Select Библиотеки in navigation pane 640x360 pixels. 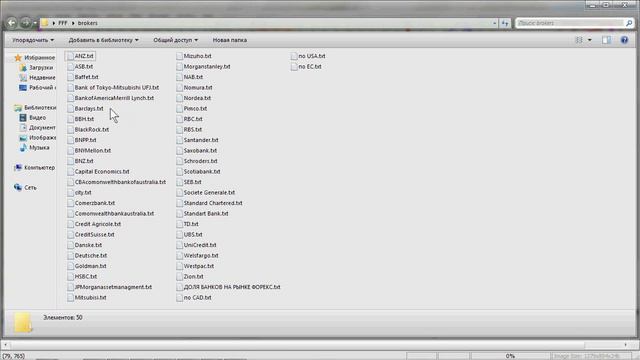point(40,108)
